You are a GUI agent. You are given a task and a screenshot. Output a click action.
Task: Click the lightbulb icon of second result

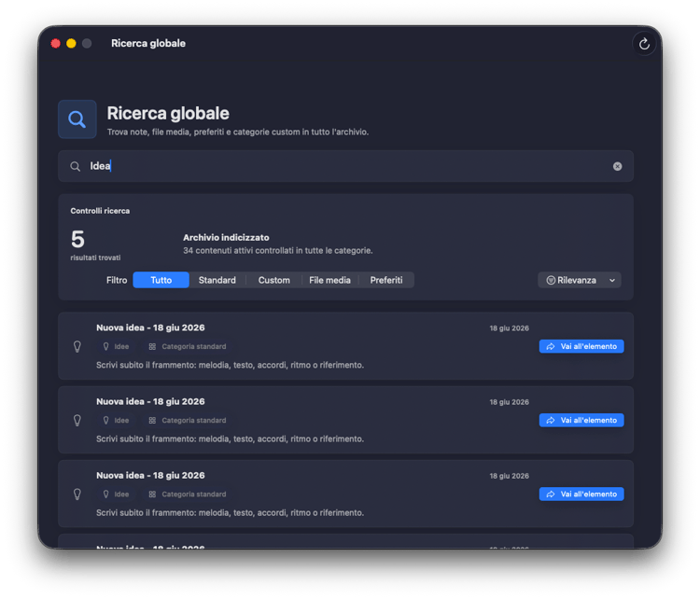point(77,421)
